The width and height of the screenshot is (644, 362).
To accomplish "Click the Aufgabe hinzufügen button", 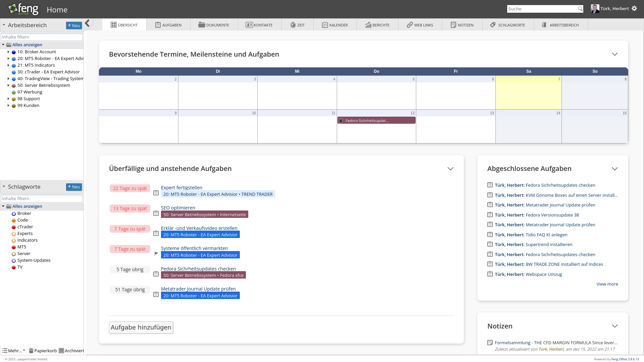I will [x=141, y=327].
